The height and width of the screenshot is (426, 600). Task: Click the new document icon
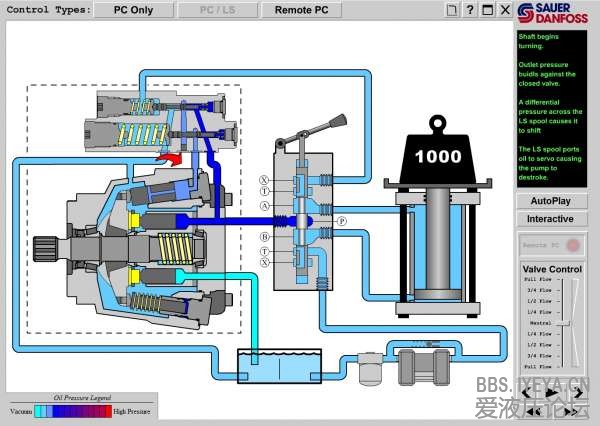tap(453, 11)
